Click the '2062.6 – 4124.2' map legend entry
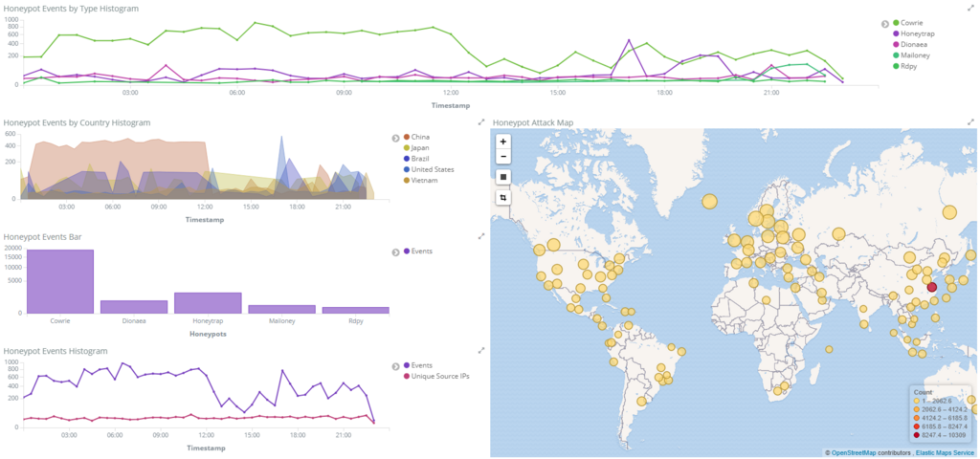Viewport: 980px width, 459px height. pyautogui.click(x=940, y=409)
